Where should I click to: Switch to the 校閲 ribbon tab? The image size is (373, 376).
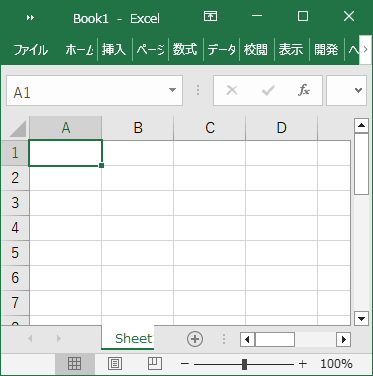point(256,50)
